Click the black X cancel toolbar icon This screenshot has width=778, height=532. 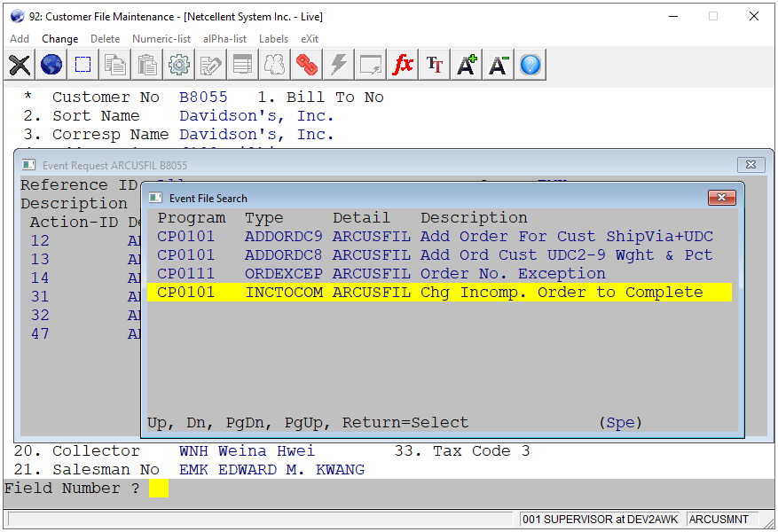[x=20, y=65]
